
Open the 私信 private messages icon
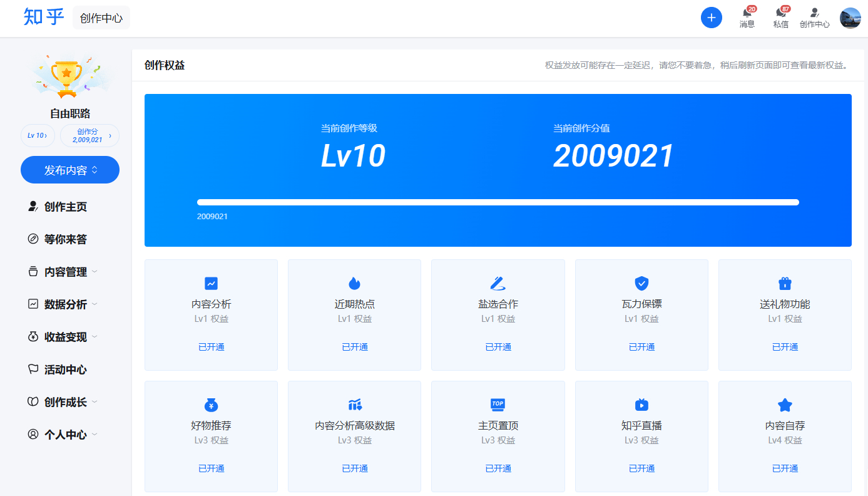780,13
